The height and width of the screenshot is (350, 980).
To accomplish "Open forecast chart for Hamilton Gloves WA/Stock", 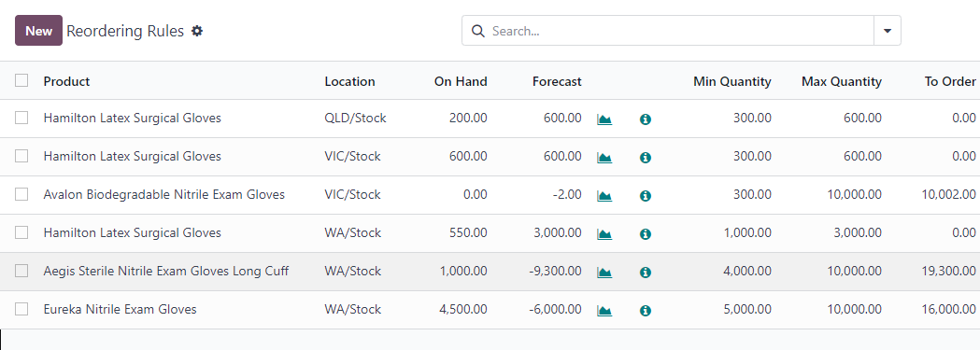I will 604,234.
